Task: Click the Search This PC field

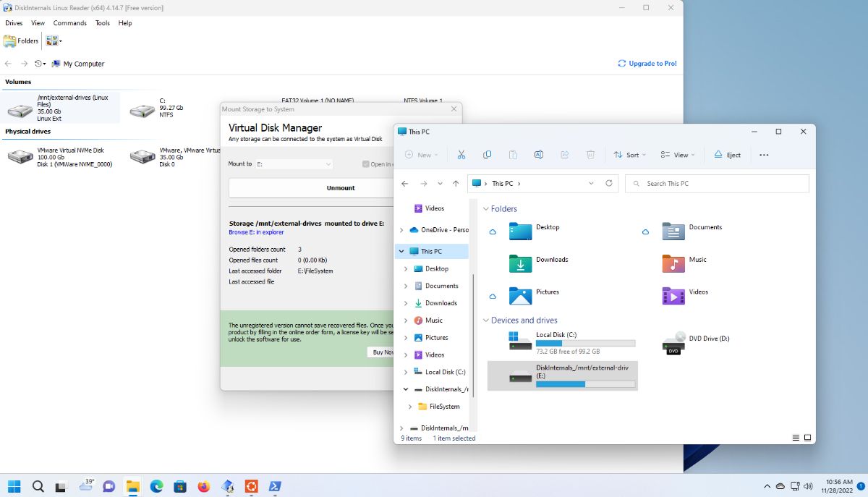Action: [x=716, y=183]
